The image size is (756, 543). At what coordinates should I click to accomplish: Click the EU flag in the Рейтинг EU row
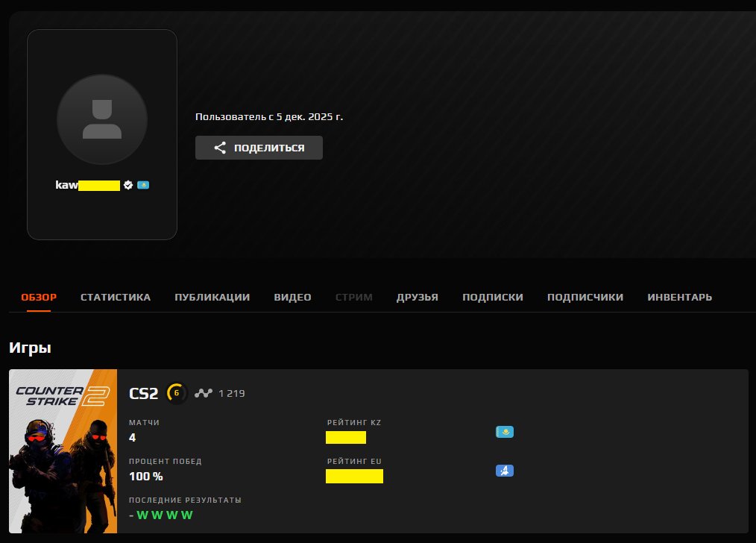tap(505, 471)
